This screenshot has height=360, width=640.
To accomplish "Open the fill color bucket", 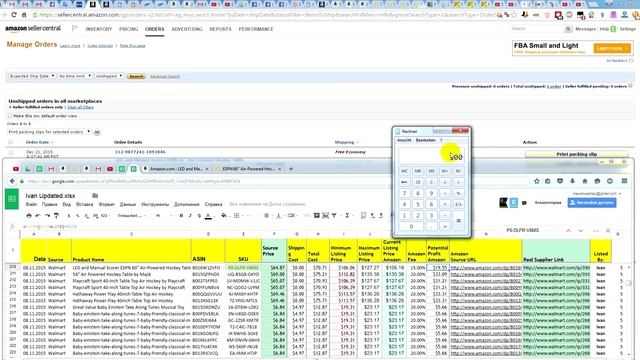I will 224,216.
